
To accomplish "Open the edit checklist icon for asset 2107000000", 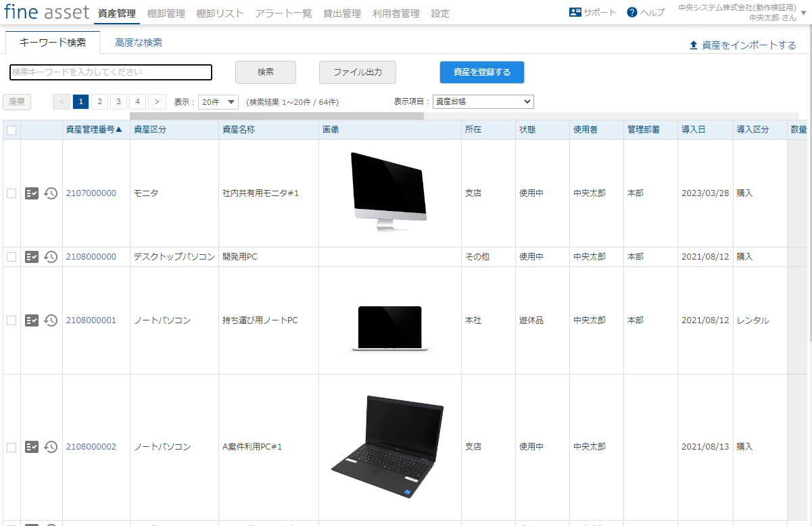I will point(31,193).
